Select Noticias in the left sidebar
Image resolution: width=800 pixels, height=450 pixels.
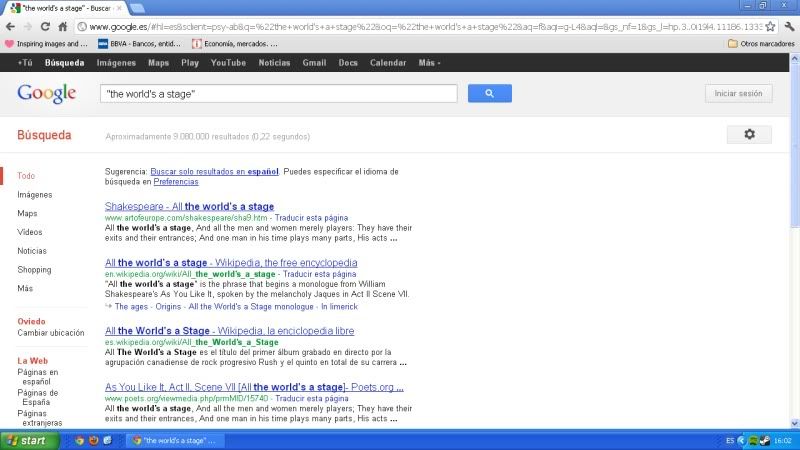[x=32, y=251]
